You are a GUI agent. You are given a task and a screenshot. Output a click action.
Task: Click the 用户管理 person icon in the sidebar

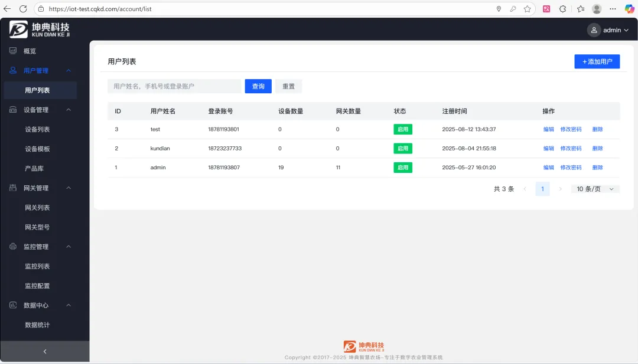13,70
